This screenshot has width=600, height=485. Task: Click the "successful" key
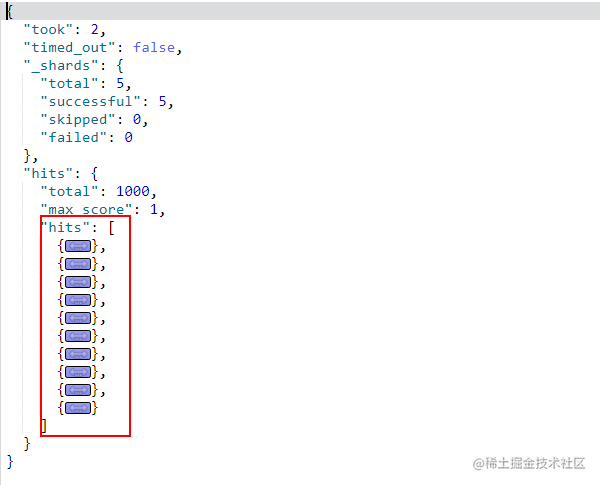[x=90, y=101]
